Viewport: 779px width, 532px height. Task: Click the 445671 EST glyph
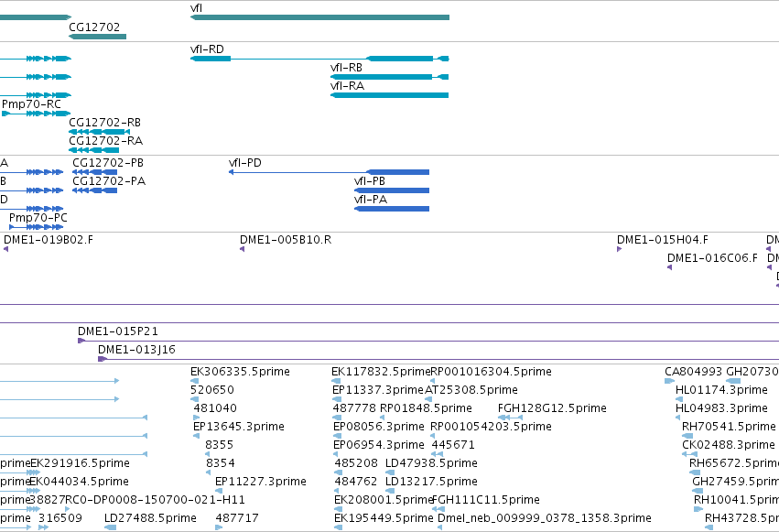click(438, 454)
